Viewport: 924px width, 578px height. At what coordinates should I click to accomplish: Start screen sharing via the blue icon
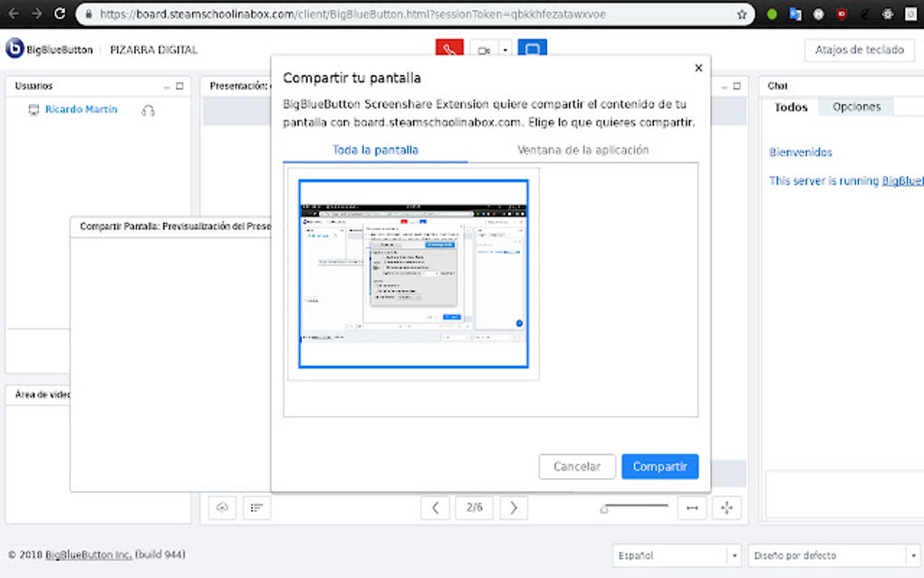point(532,50)
